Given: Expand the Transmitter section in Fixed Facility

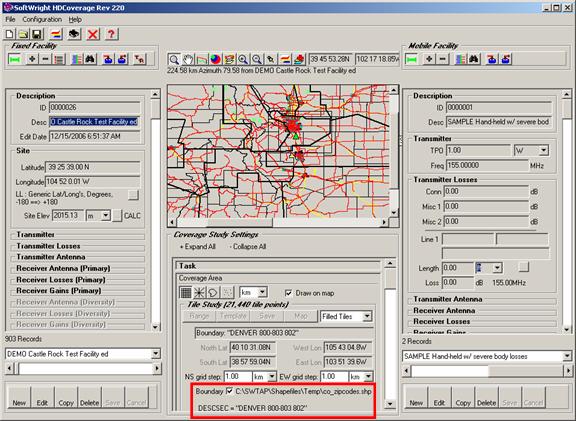Looking at the screenshot, I should coord(78,234).
